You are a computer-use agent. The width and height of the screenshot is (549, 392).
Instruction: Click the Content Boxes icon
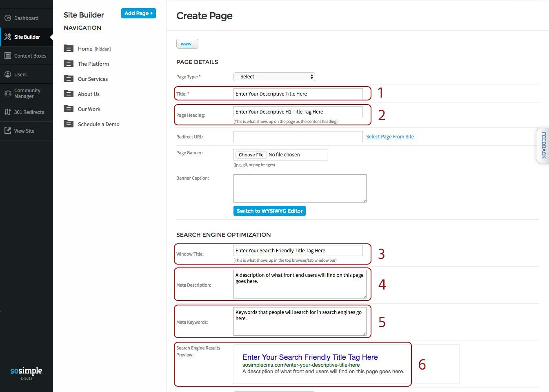point(7,56)
